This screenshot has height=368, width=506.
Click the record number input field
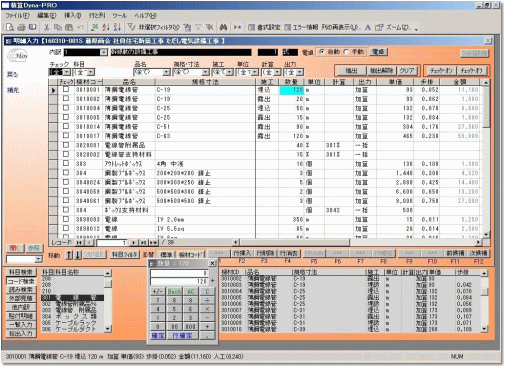[111, 243]
